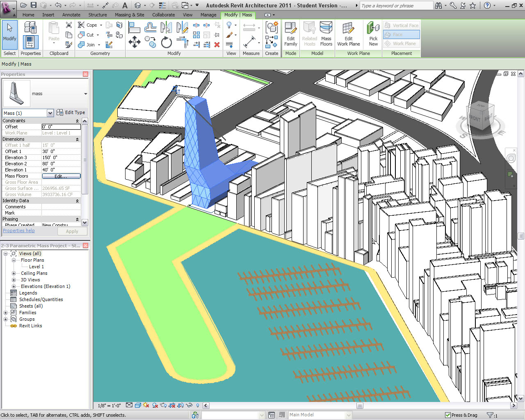Pick the Trim/Extend to Corner tool
525x420 pixels.
[x=182, y=42]
